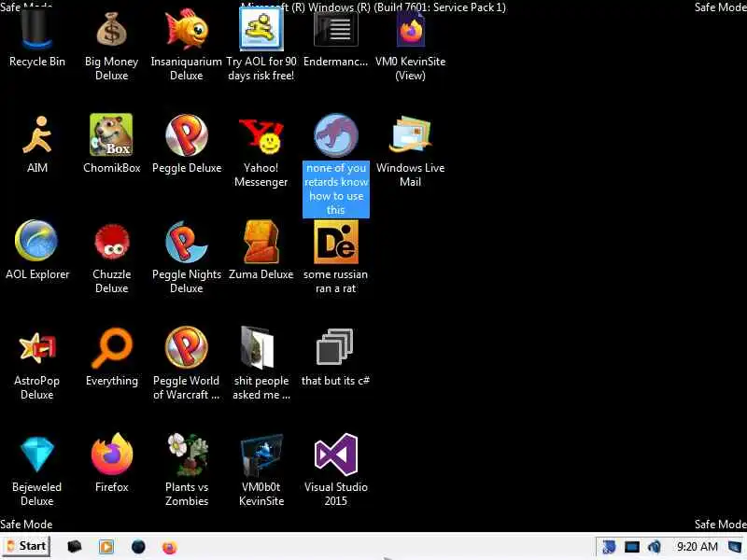Select Try AOL for 90 days shortcut

click(x=261, y=30)
